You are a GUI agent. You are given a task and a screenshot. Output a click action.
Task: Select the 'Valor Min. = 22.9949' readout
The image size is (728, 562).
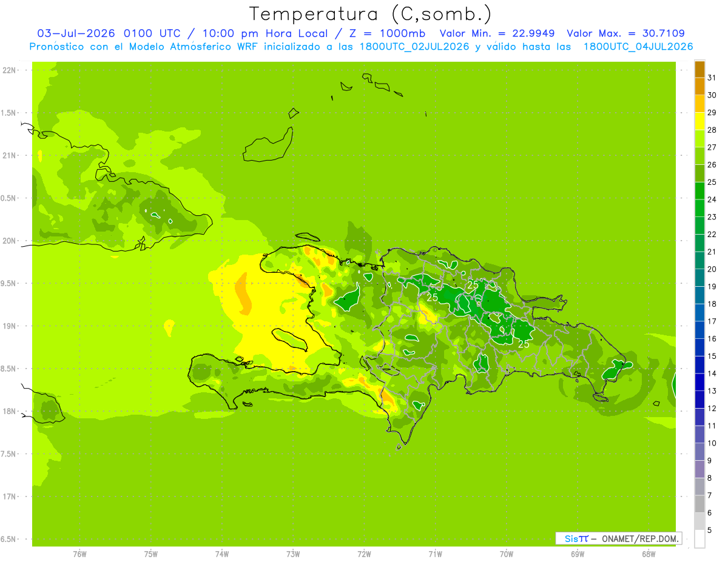(x=497, y=33)
